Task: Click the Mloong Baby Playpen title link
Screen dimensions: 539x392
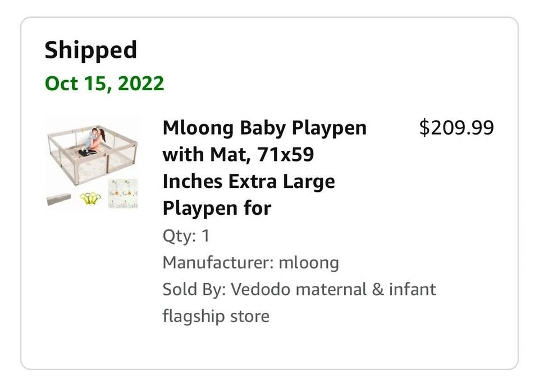Action: [264, 128]
